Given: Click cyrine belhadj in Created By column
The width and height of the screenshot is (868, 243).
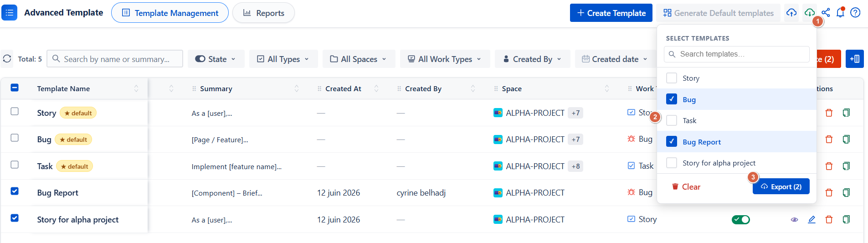Looking at the screenshot, I should point(421,192).
